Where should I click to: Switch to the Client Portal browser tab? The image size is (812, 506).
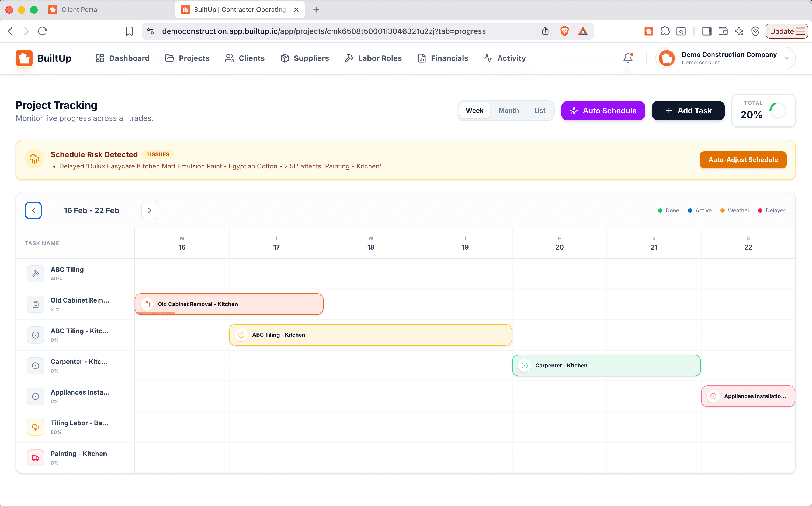coord(80,9)
